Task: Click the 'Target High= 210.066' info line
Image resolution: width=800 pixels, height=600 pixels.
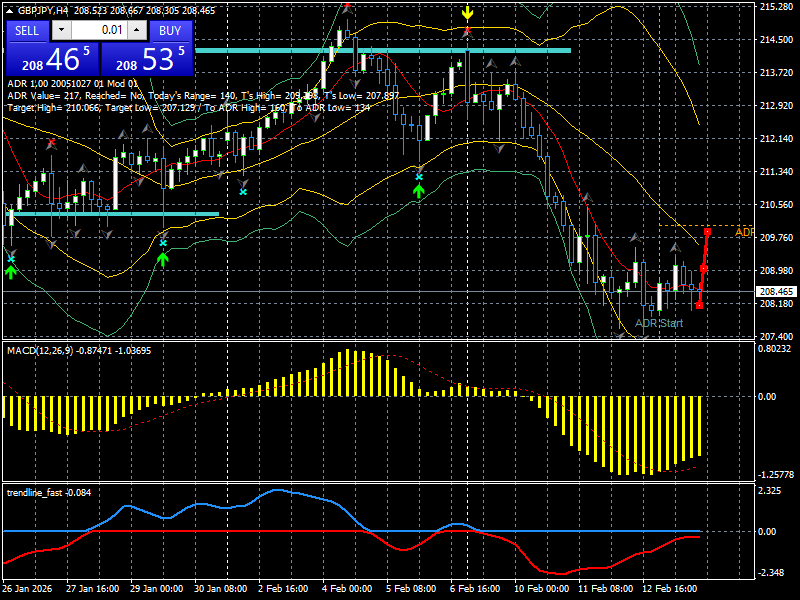Action: [189, 108]
